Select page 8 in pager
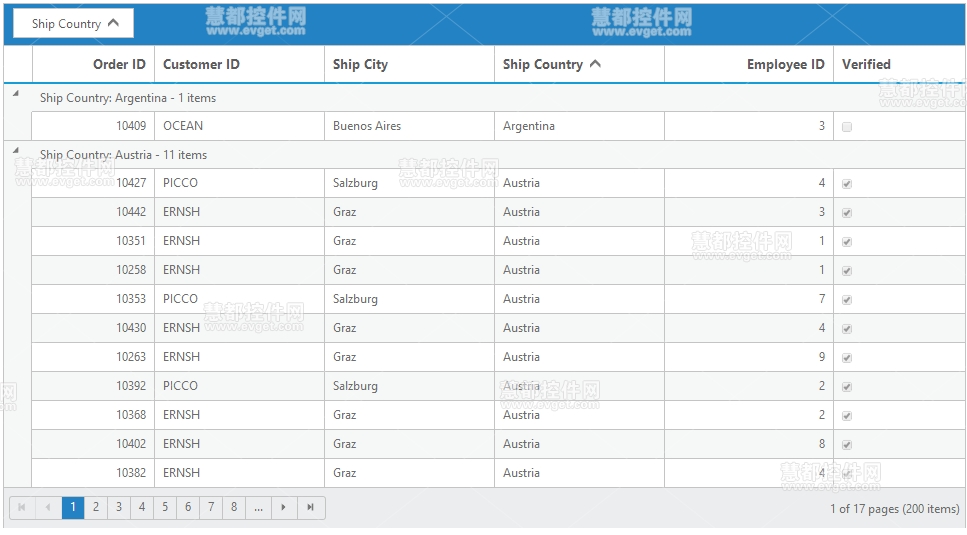Screen dimensions: 967x535 tap(234, 507)
